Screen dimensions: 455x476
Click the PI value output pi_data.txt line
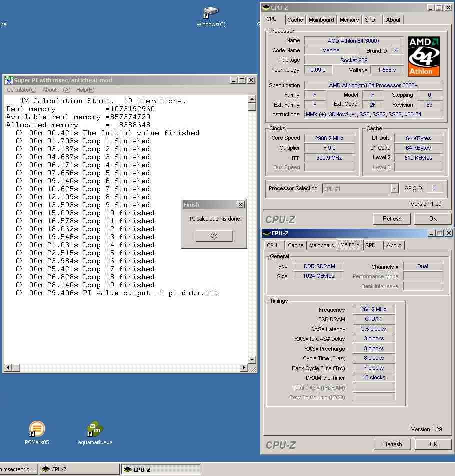coord(117,293)
